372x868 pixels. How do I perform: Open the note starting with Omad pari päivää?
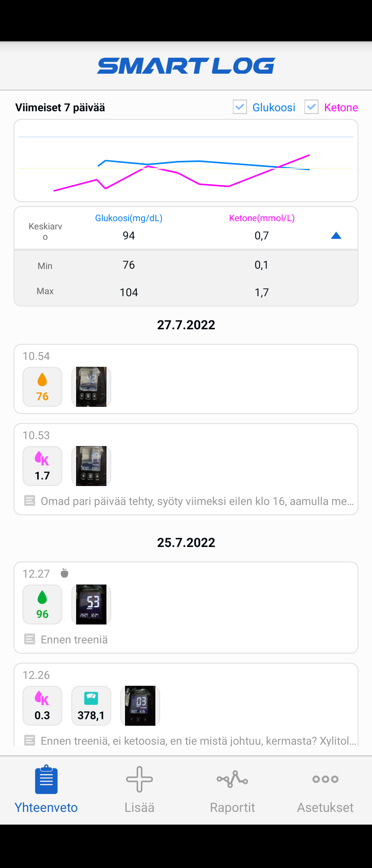pyautogui.click(x=197, y=501)
